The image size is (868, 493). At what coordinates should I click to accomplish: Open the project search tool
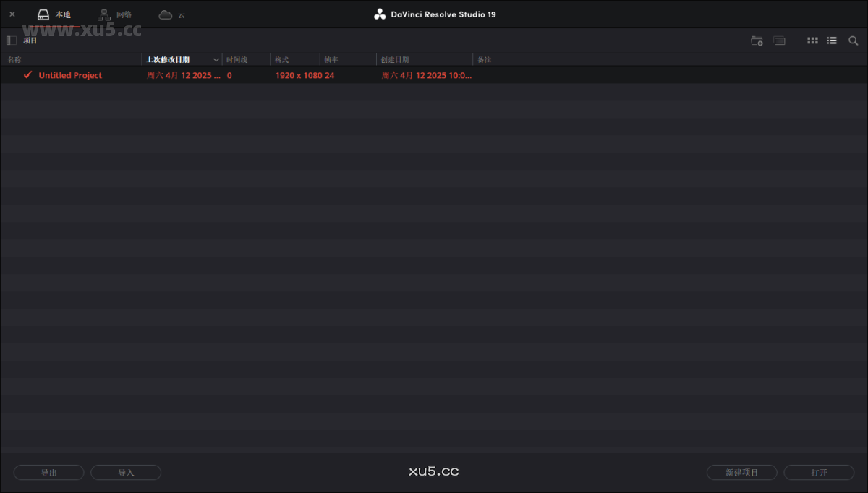coord(853,40)
